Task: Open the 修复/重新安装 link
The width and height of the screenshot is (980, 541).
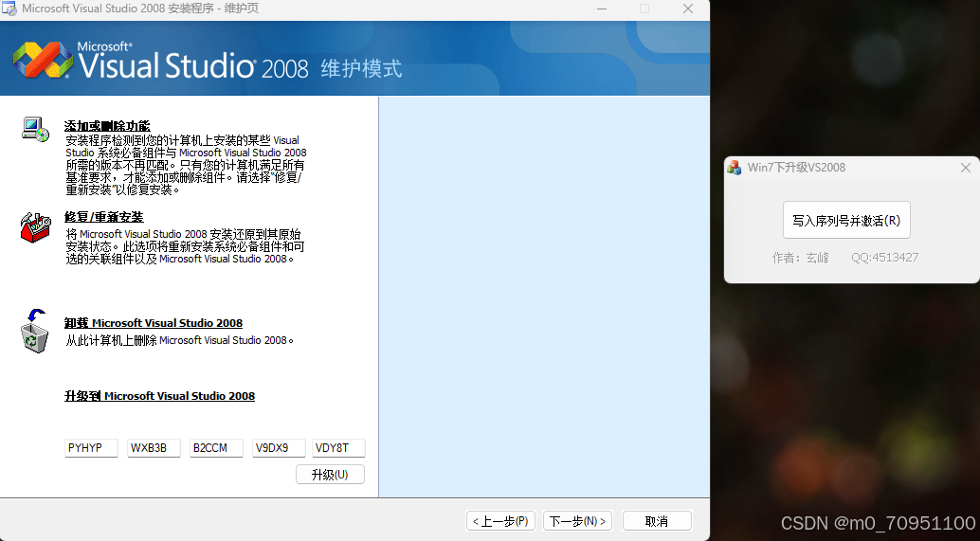Action: coord(103,217)
